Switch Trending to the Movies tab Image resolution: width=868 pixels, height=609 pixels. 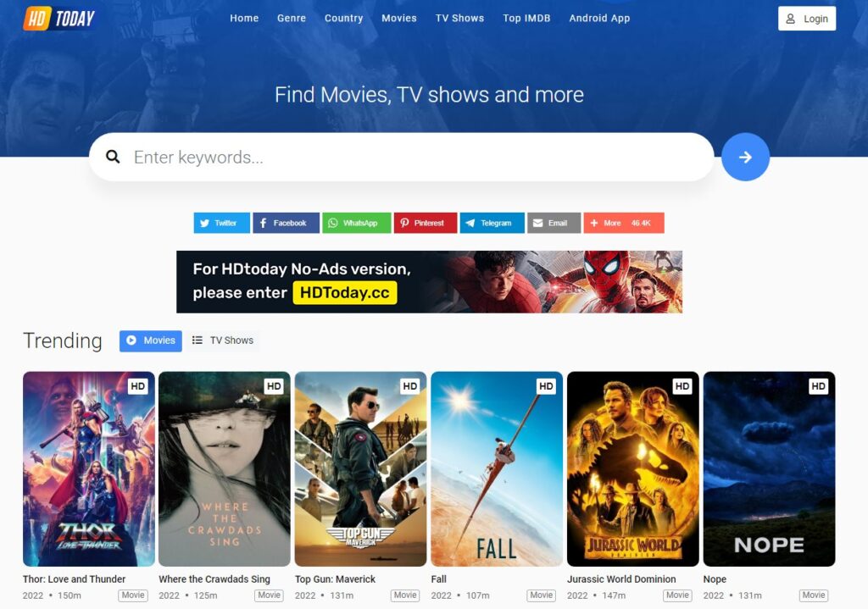click(x=151, y=340)
